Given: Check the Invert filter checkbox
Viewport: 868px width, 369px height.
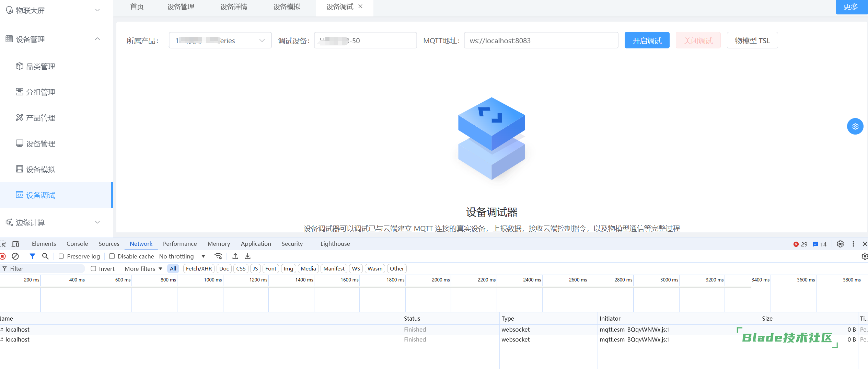Looking at the screenshot, I should pyautogui.click(x=93, y=268).
